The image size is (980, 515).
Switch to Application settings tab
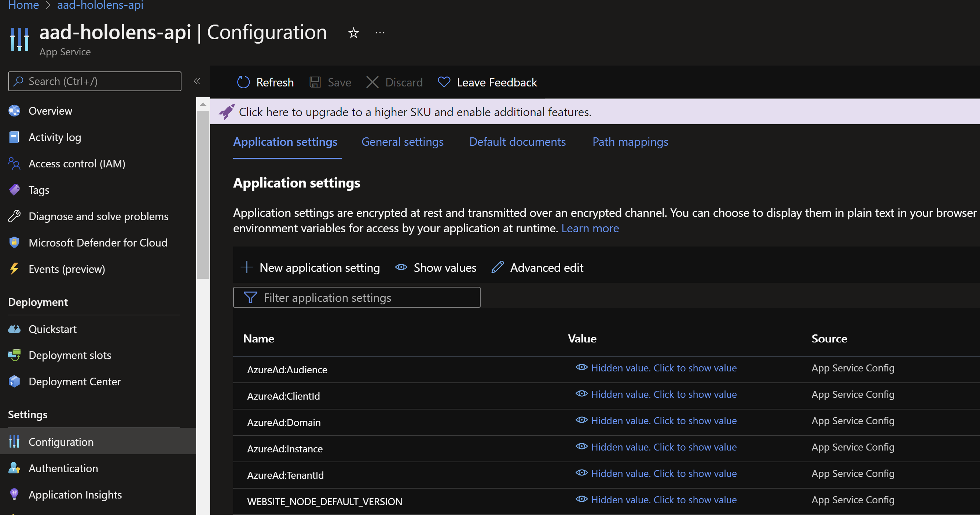coord(285,142)
